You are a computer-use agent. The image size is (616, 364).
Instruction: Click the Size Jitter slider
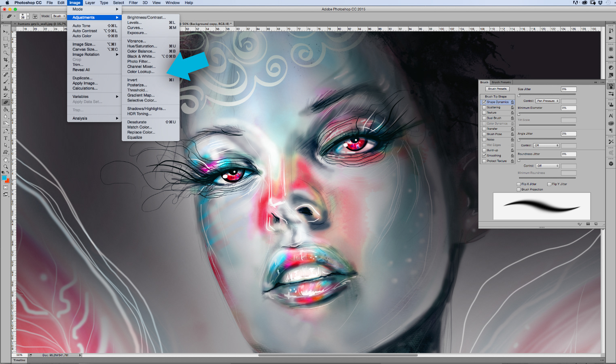[547, 95]
